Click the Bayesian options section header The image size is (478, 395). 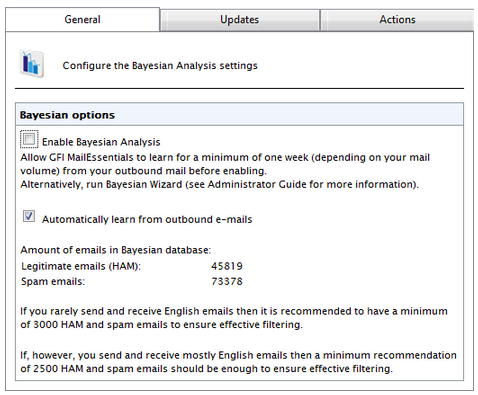(x=239, y=115)
